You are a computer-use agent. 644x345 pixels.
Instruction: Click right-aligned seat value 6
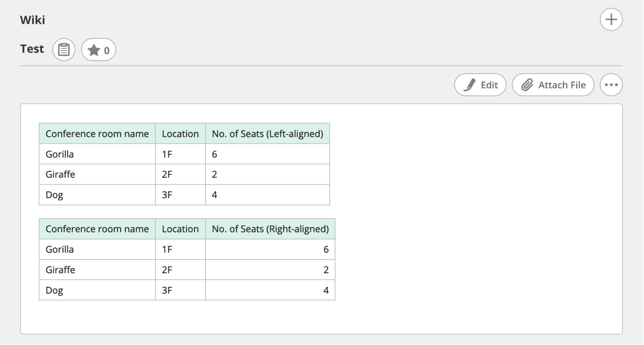pos(326,249)
